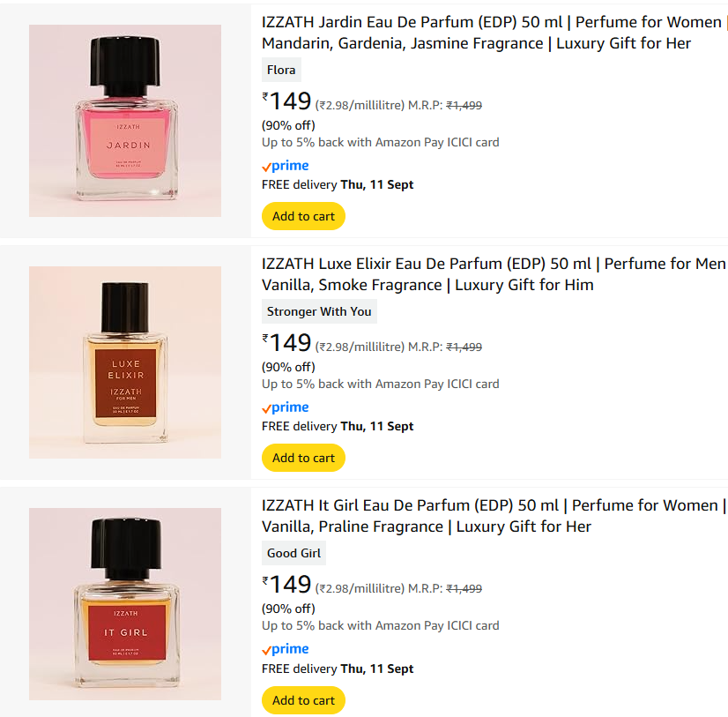Open the It Girl perfume bottle image
The height and width of the screenshot is (717, 728).
click(125, 603)
